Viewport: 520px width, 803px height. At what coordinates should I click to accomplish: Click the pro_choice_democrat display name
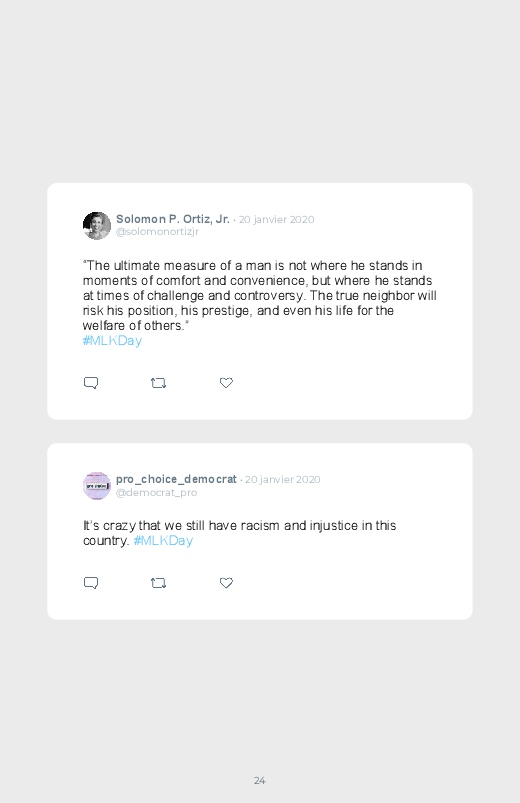176,479
